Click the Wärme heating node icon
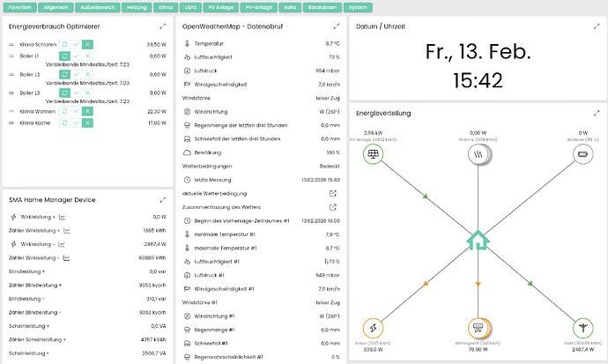Image resolution: width=608 pixels, height=364 pixels. tap(478, 155)
